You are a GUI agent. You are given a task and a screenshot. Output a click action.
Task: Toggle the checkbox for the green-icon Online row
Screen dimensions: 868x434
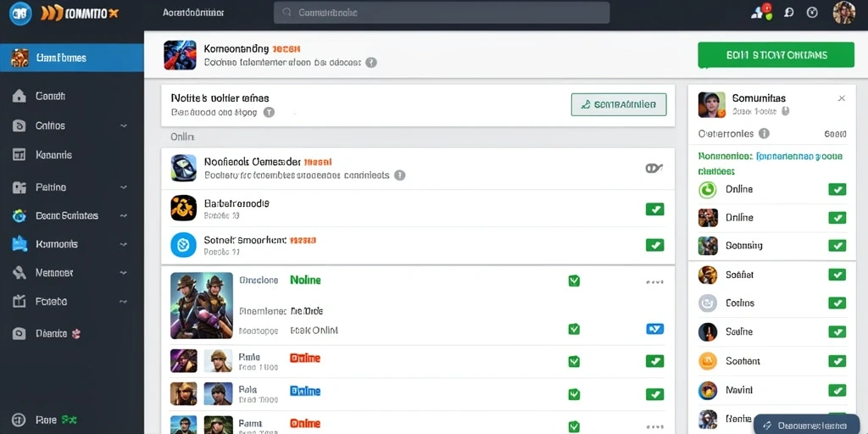[x=837, y=190]
